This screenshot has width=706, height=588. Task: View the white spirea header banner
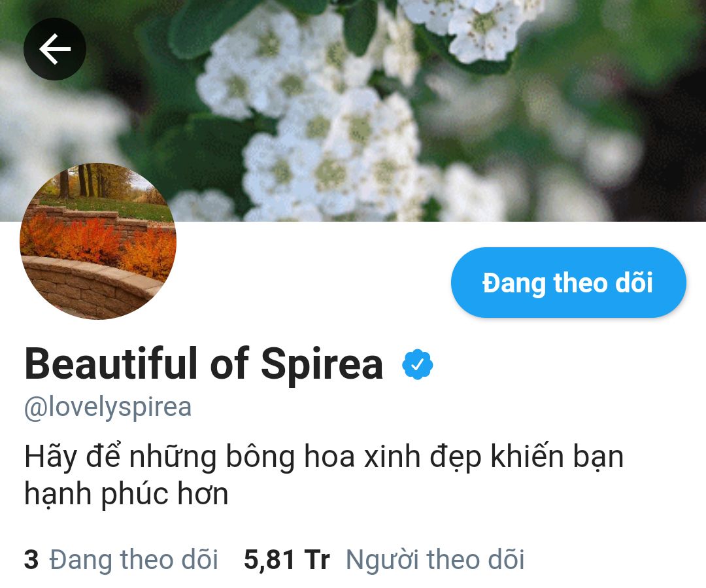(353, 111)
